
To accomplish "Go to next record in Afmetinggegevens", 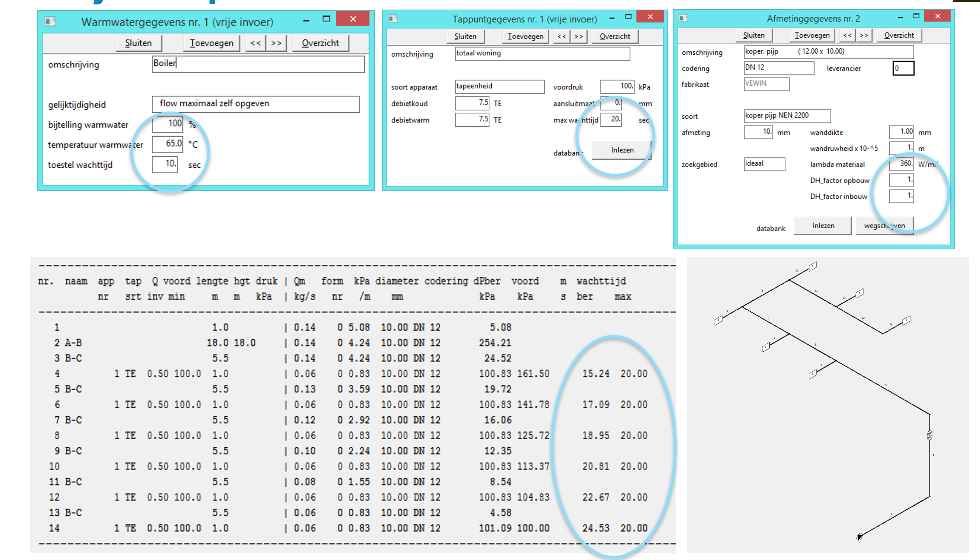I will (864, 35).
